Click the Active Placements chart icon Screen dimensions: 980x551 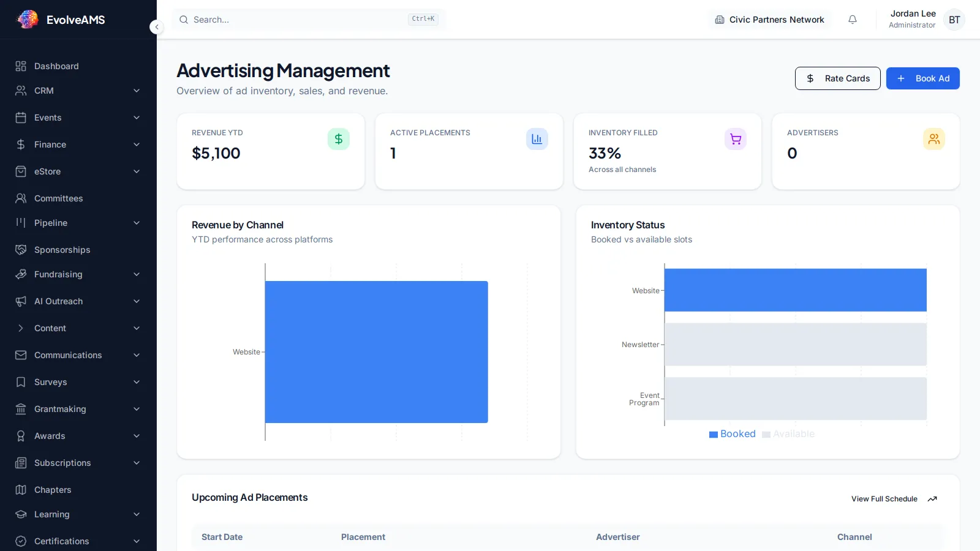(x=537, y=139)
